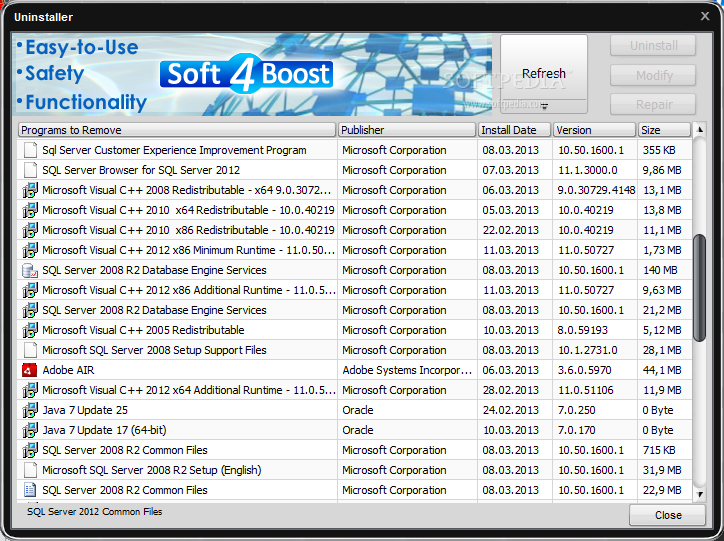Image resolution: width=724 pixels, height=541 pixels.
Task: Click the 44,1 MB size cell
Action: point(662,370)
